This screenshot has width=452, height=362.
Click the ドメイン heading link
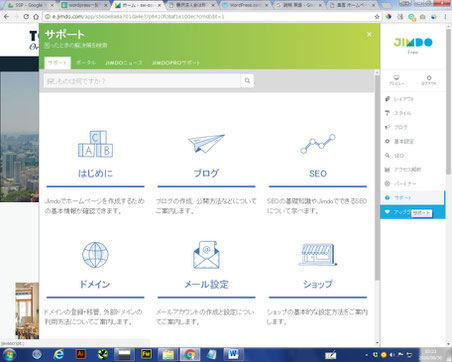click(x=95, y=284)
